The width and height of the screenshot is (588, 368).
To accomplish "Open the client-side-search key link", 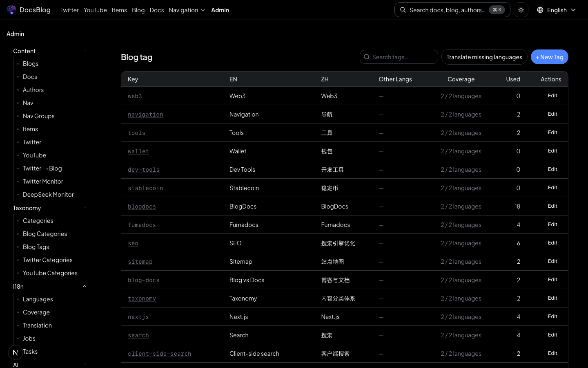I will coord(159,354).
